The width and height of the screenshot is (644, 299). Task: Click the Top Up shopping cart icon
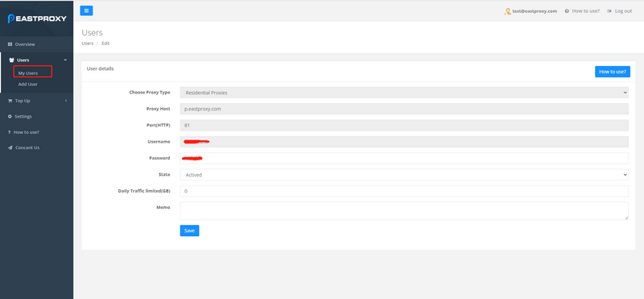pyautogui.click(x=10, y=101)
